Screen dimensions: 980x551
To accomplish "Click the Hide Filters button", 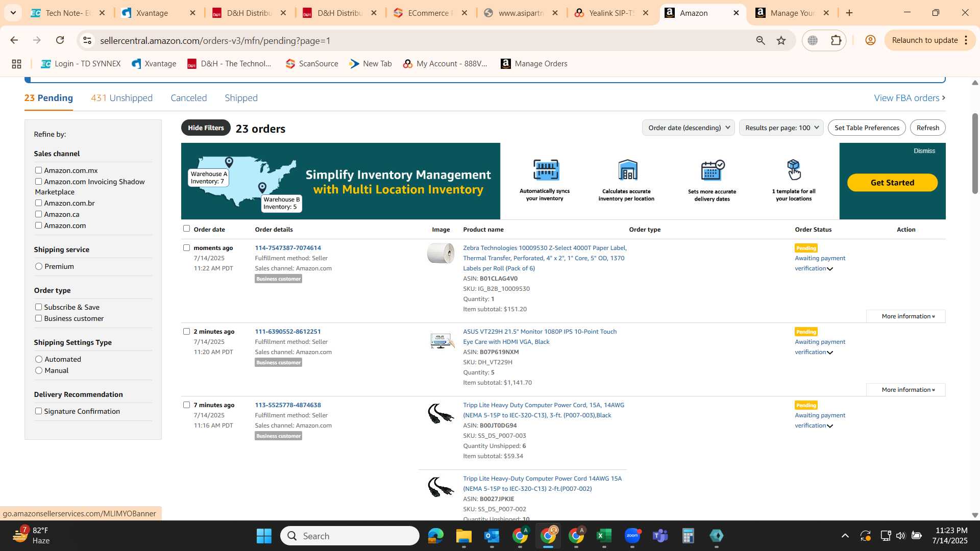I will click(x=206, y=128).
